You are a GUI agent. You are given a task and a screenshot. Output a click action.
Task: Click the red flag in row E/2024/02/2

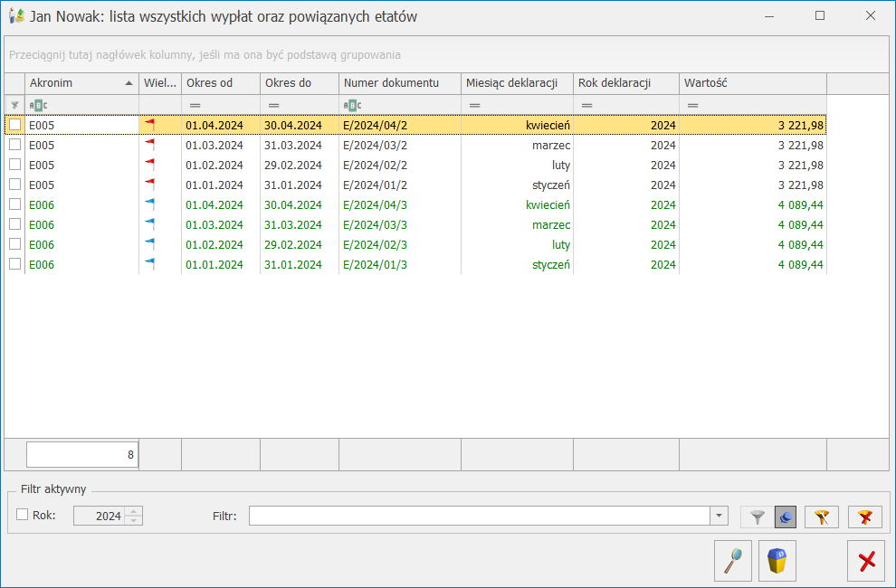tap(149, 164)
